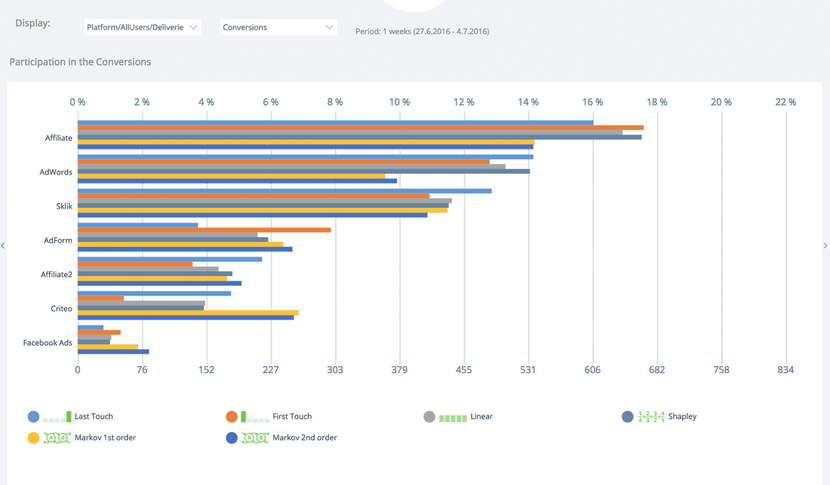Click the AdWords Markov 2nd order bar
The height and width of the screenshot is (485, 830).
click(237, 181)
